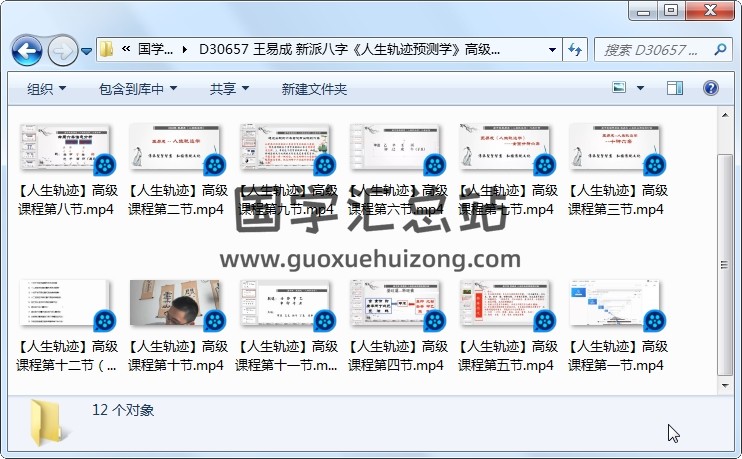Click file name 课程第八节.mp4
The width and height of the screenshot is (742, 459).
[66, 209]
